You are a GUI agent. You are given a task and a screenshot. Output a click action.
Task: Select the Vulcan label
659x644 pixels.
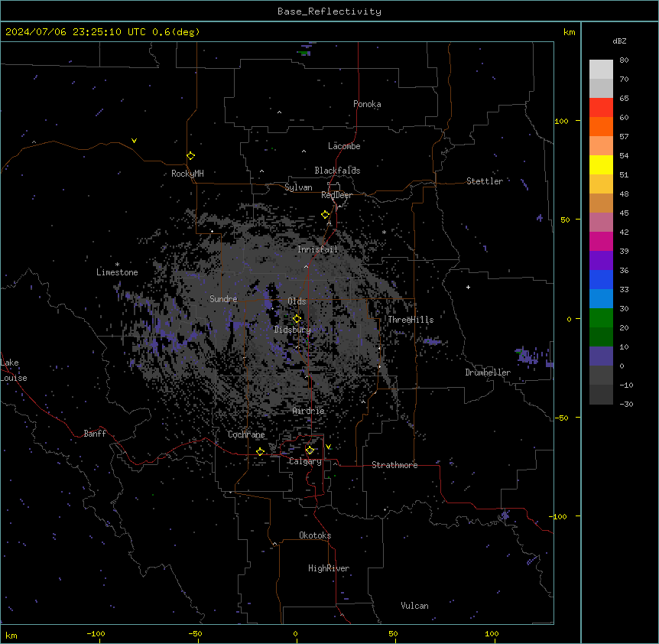(414, 606)
